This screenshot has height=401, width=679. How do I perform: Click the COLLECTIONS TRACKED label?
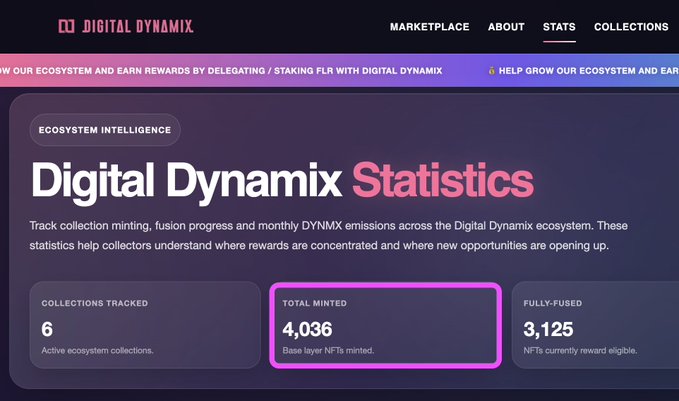[x=95, y=303]
